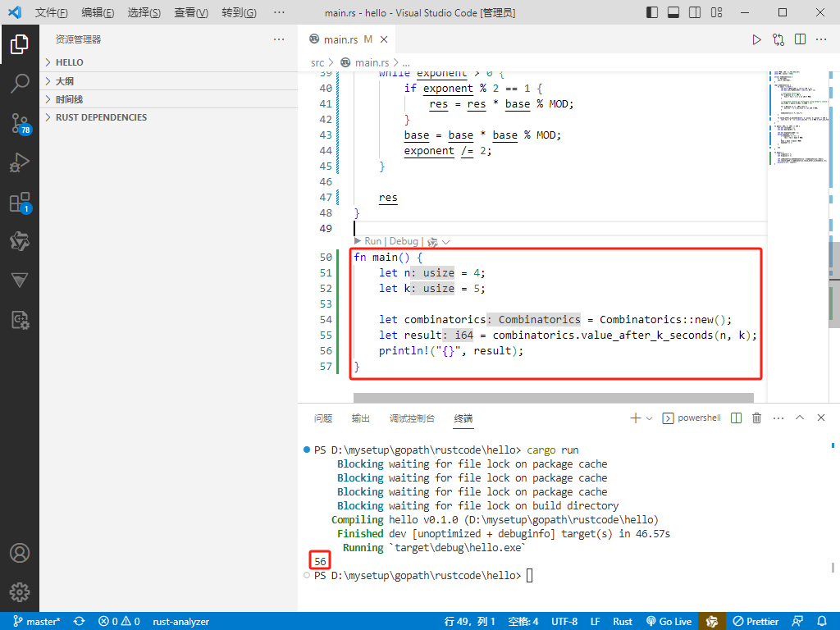Click UTF-8 encoding in status bar

(x=564, y=622)
